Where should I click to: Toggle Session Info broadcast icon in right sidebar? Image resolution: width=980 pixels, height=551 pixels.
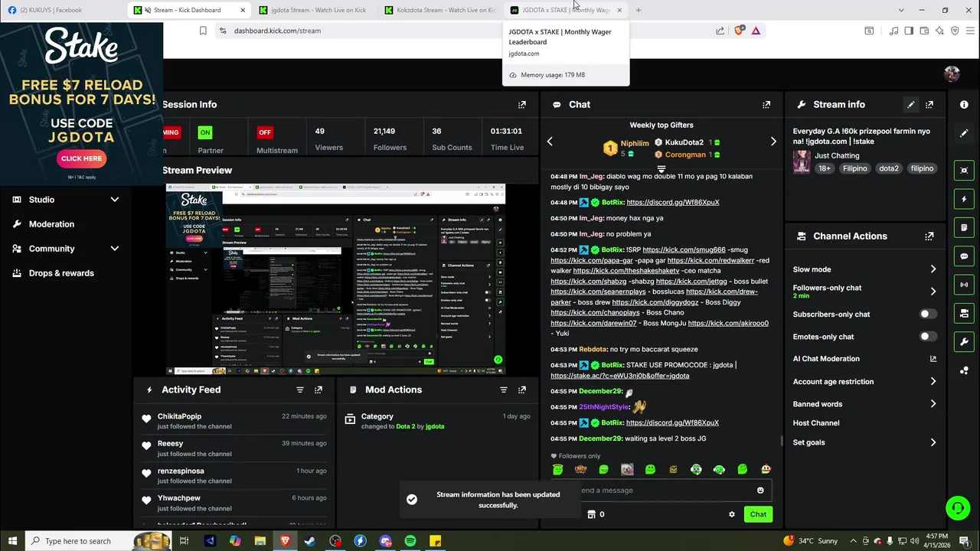[964, 285]
